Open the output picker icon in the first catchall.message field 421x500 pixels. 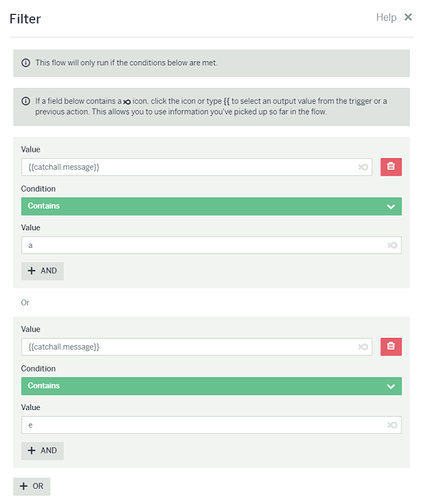363,167
